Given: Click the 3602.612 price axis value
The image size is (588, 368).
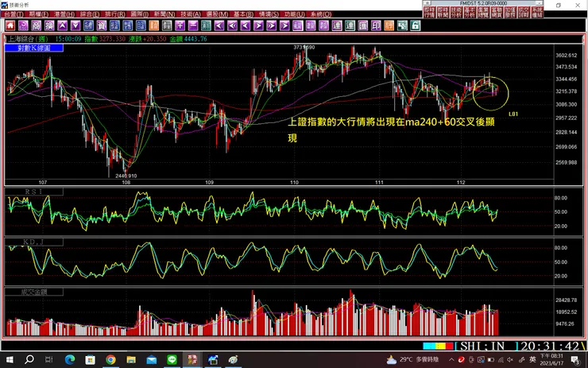Looking at the screenshot, I should pos(567,56).
